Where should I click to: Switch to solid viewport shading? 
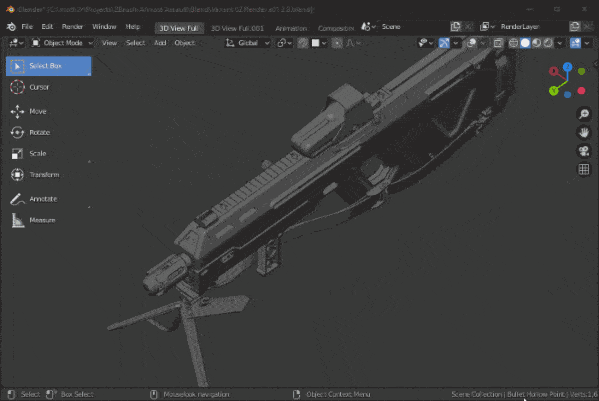525,43
